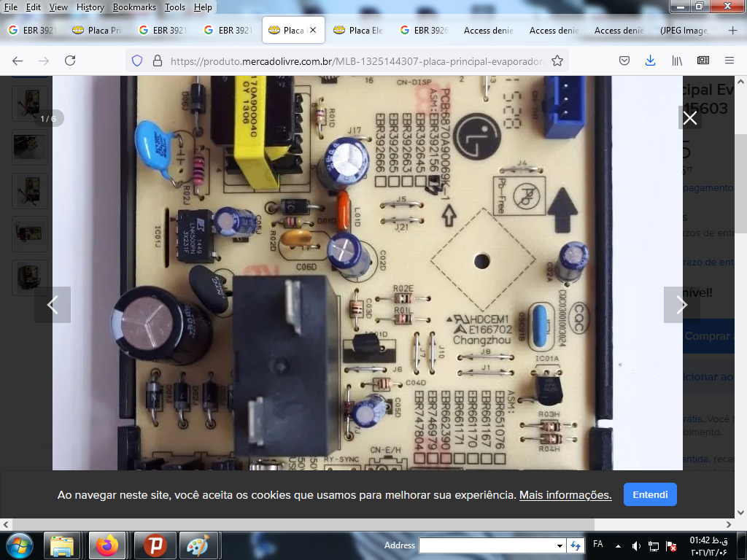Show the previous gallery image

53,305
